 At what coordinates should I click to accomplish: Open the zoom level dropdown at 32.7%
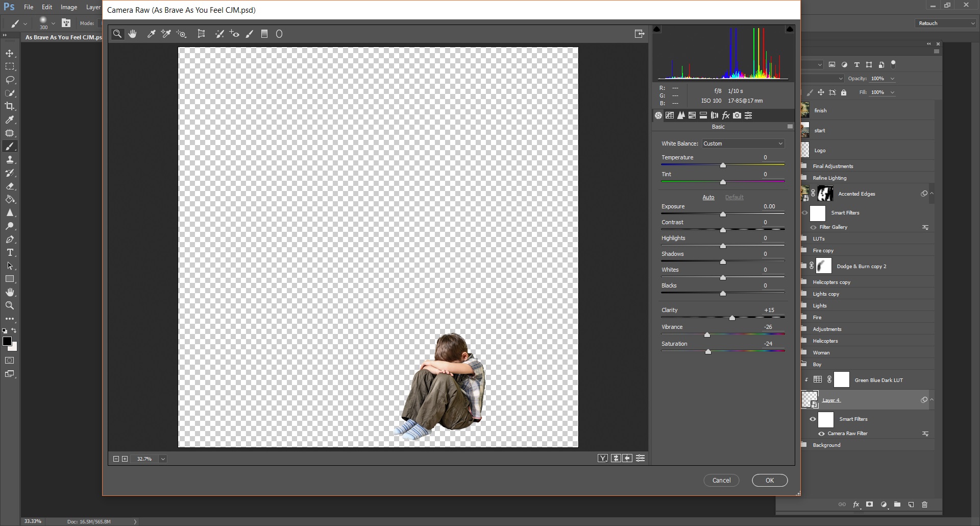(163, 459)
